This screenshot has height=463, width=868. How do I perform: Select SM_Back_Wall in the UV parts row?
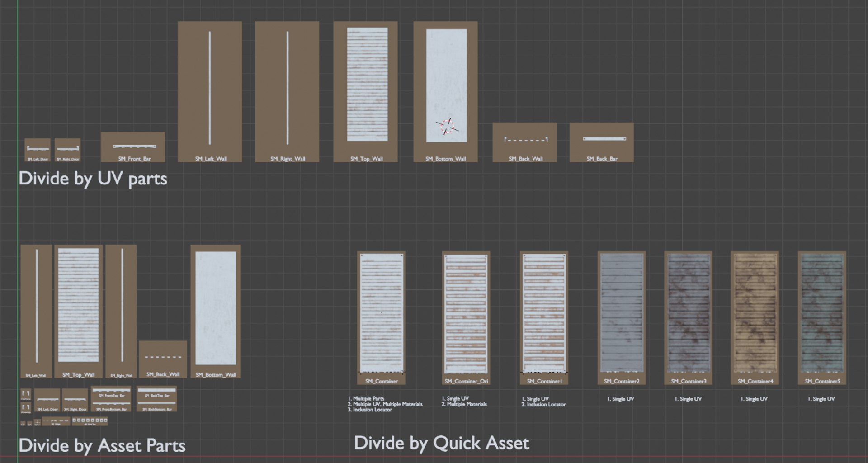pos(524,142)
